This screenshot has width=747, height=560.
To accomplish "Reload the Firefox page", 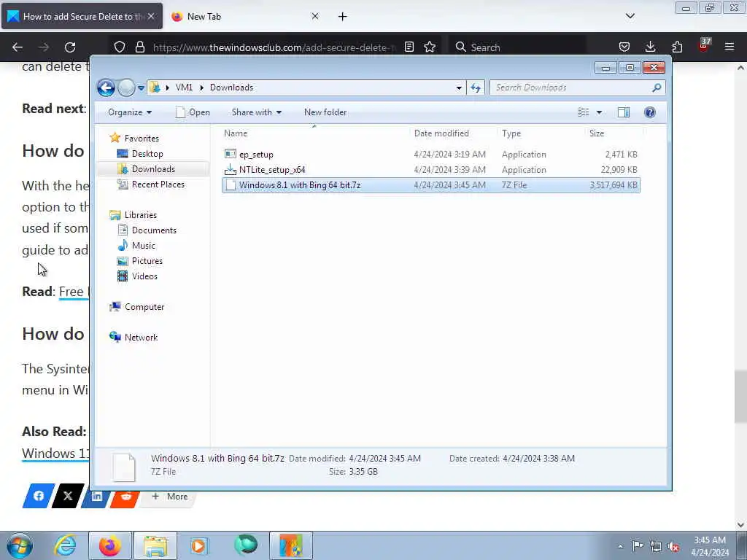I will [70, 47].
